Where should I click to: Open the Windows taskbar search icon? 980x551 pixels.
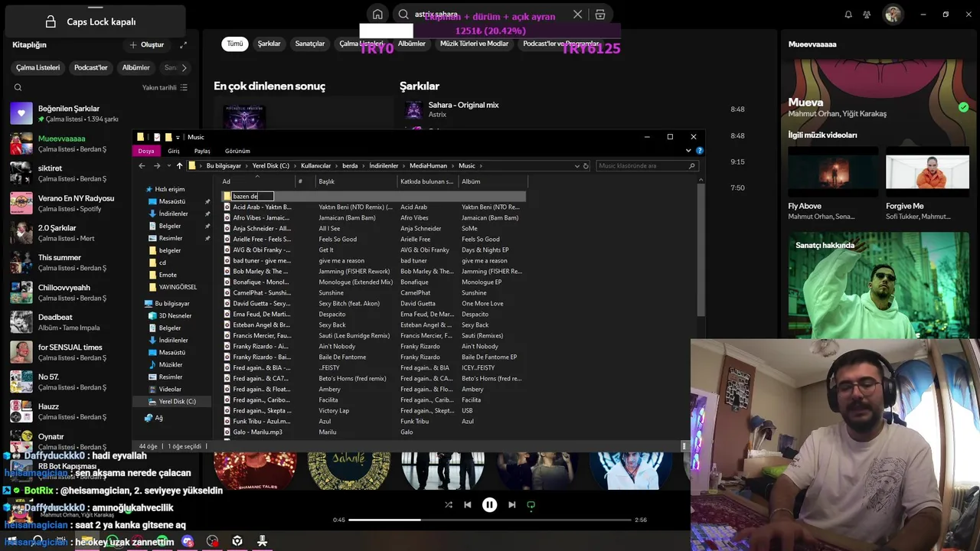(38, 542)
